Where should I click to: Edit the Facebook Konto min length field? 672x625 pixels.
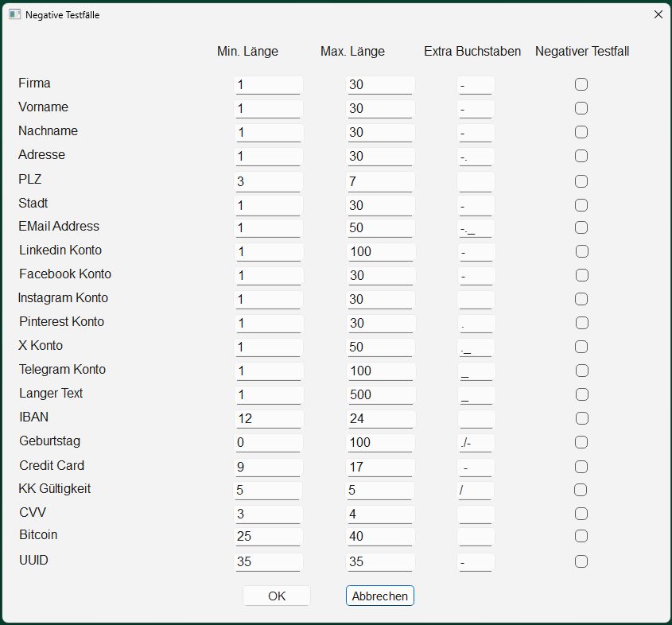(x=269, y=276)
